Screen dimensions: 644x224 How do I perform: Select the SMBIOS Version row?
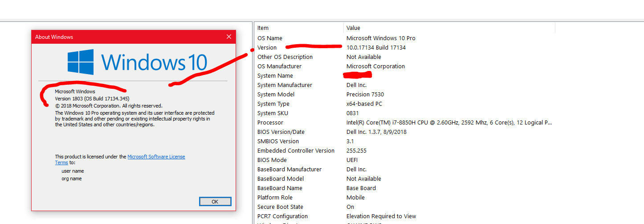coord(278,141)
